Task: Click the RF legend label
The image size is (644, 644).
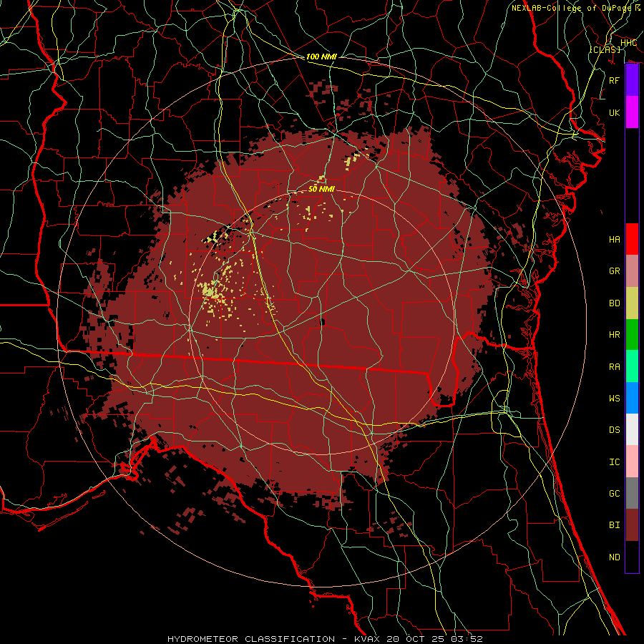Action: (615, 80)
